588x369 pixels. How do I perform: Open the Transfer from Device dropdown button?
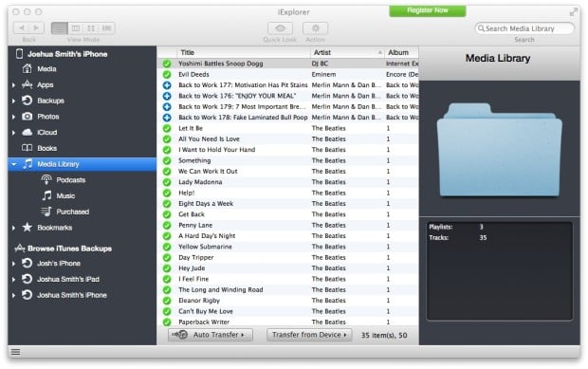pyautogui.click(x=309, y=335)
